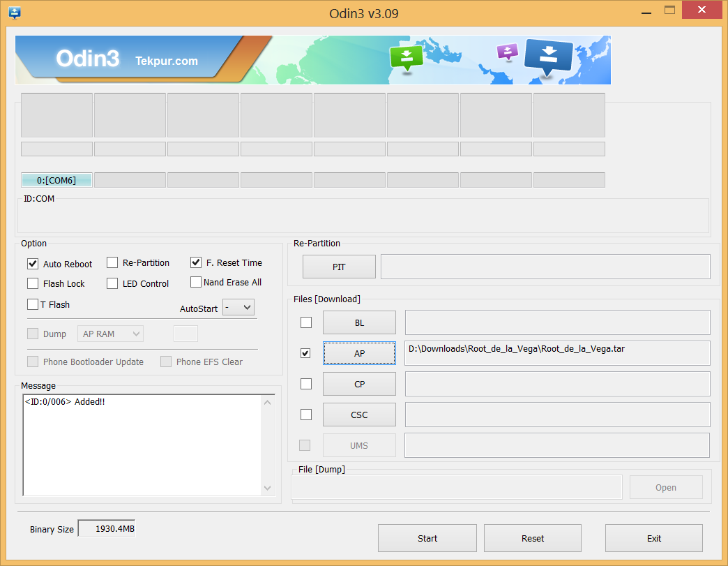The height and width of the screenshot is (566, 728).
Task: Select the 0:[COM6] port slot
Action: click(x=56, y=179)
